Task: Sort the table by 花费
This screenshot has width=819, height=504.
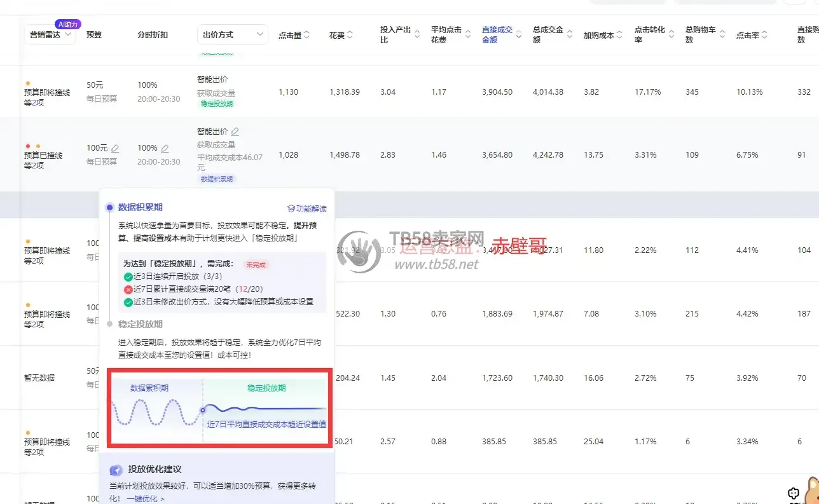Action: [x=350, y=35]
